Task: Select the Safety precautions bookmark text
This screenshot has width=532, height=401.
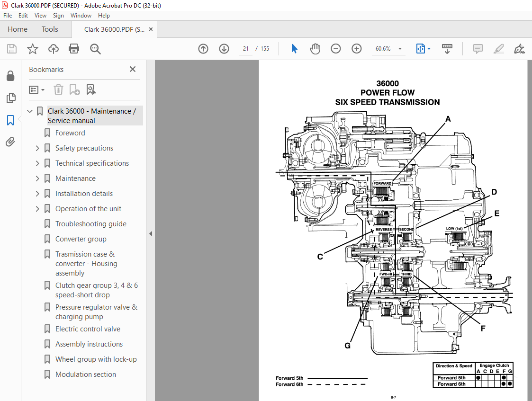Action: point(84,148)
